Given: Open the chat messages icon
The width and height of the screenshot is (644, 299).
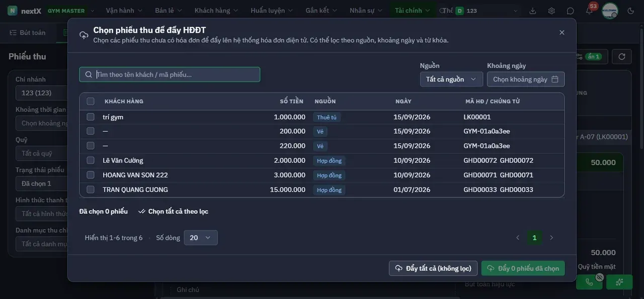Looking at the screenshot, I should [x=570, y=11].
